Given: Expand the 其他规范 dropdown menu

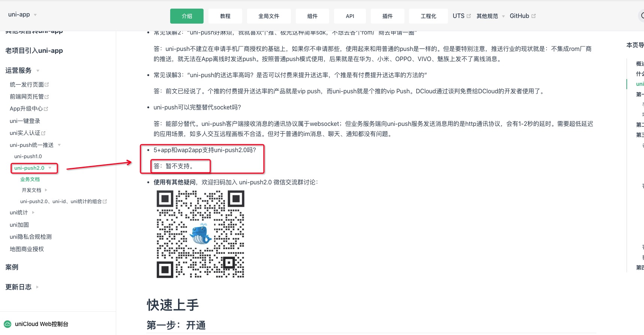Looking at the screenshot, I should [491, 16].
